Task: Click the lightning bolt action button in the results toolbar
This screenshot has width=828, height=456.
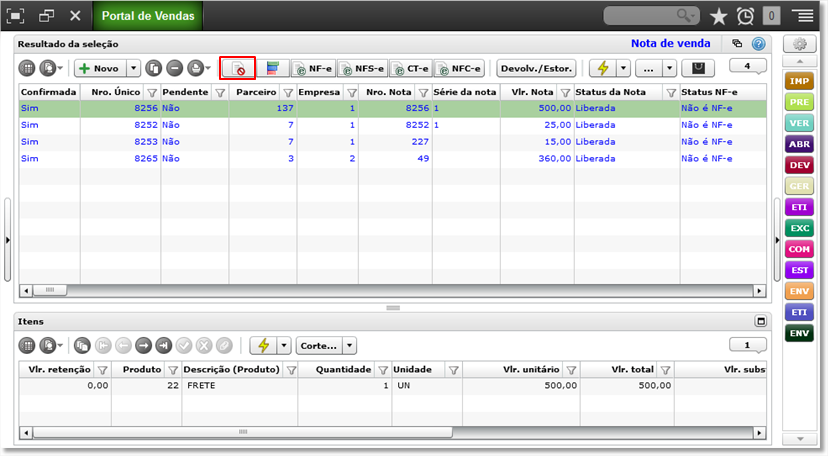Action: [x=603, y=68]
